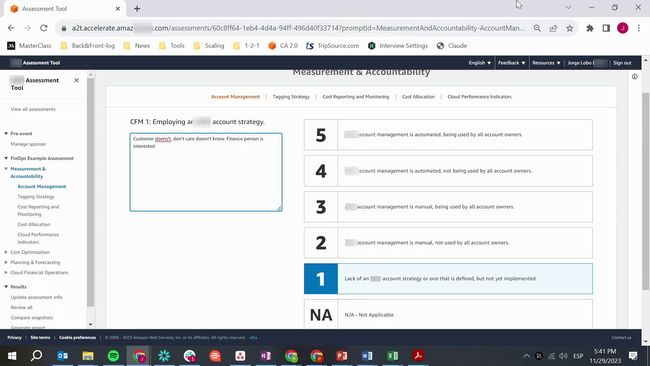Open Windows taskbar search
Image resolution: width=650 pixels, height=366 pixels.
click(36, 356)
